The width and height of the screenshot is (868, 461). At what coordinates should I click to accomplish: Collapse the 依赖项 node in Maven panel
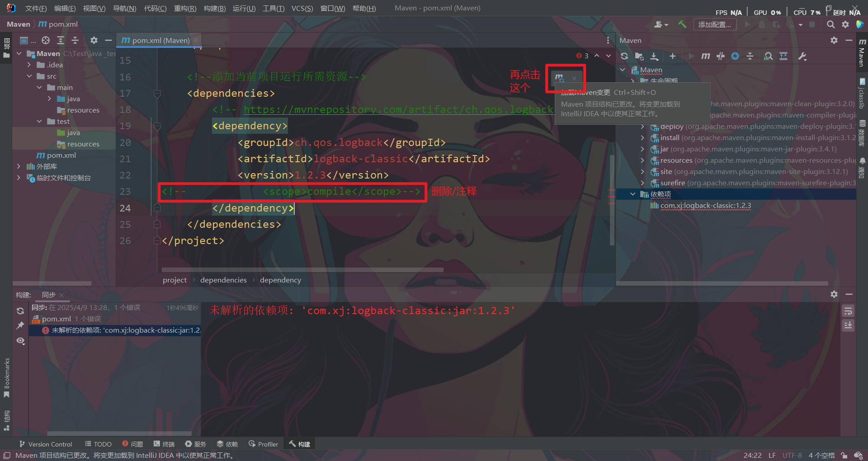[632, 194]
